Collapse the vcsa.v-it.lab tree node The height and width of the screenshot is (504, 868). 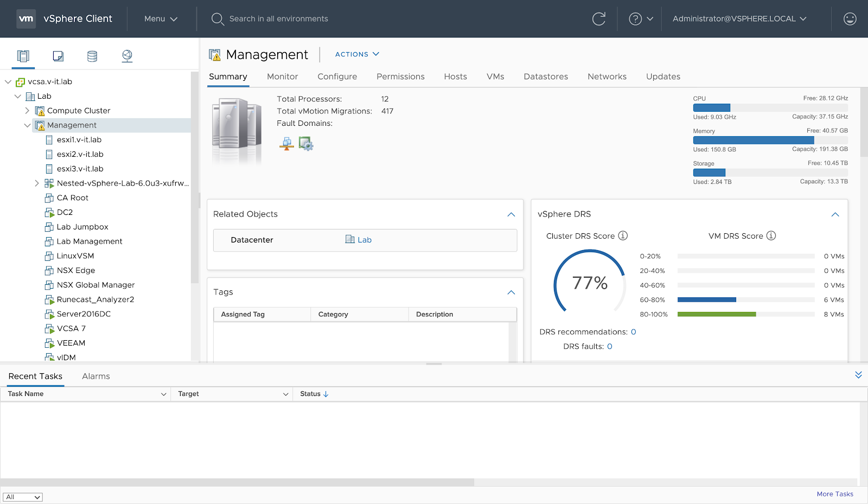tap(8, 82)
